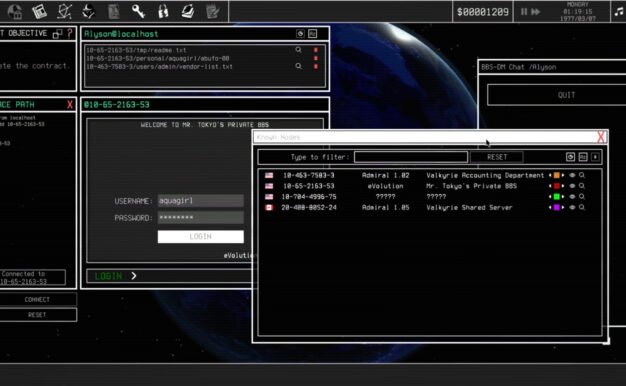Select node 10-65-2163-53 in Known Nodes

click(x=309, y=186)
